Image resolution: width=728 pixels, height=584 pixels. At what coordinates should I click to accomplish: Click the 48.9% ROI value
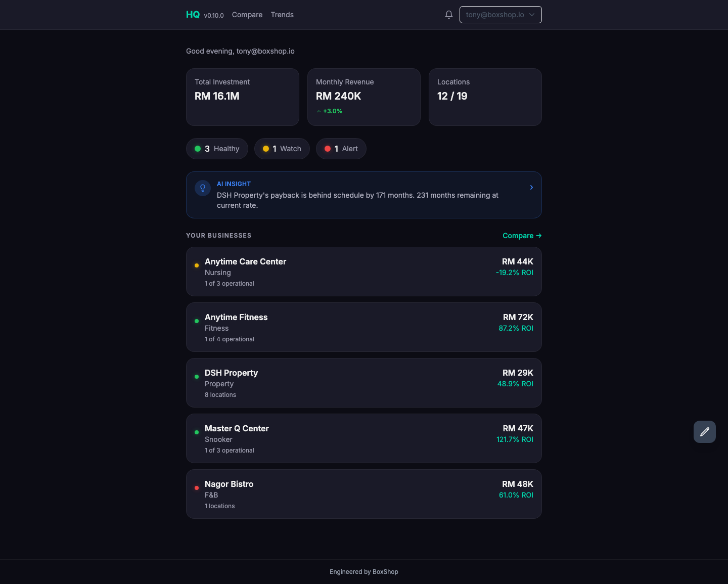click(x=516, y=384)
